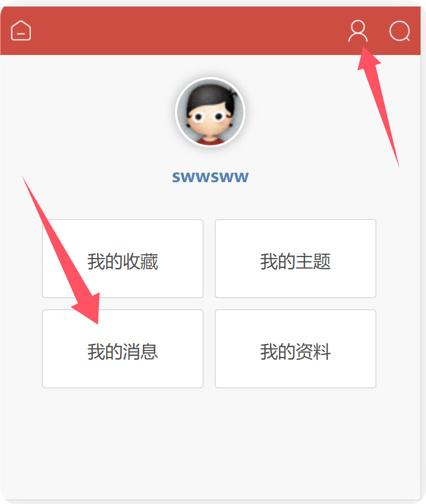
Task: Click the circular search icon at top right
Action: click(x=400, y=31)
